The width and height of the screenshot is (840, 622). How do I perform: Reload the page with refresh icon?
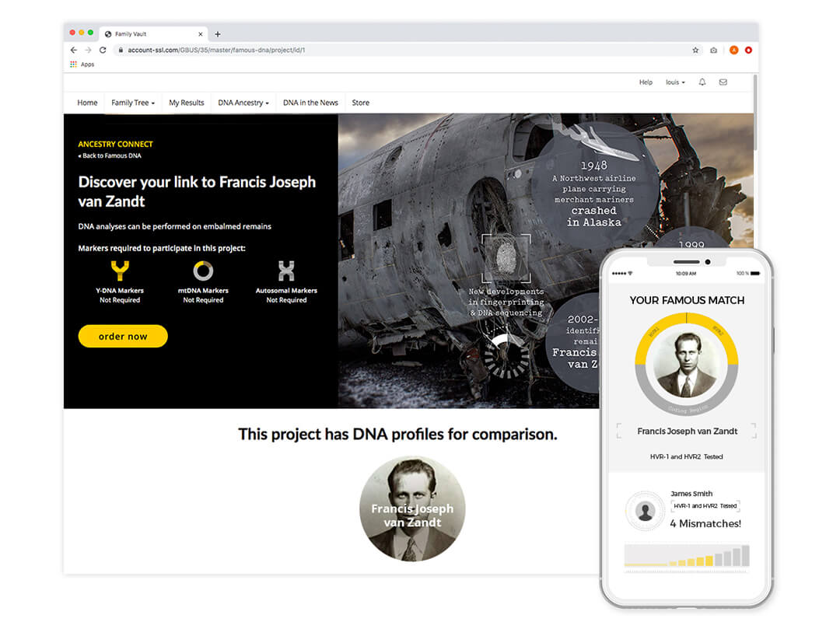(x=103, y=50)
